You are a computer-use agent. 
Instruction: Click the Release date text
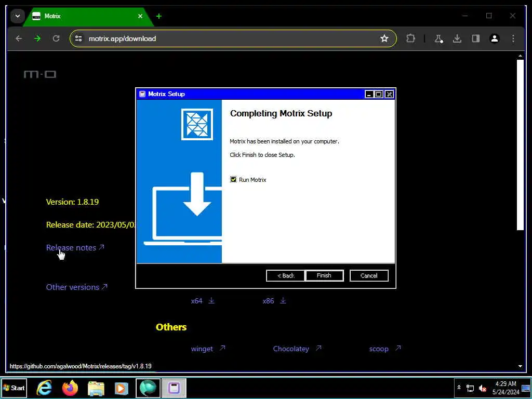(x=91, y=224)
